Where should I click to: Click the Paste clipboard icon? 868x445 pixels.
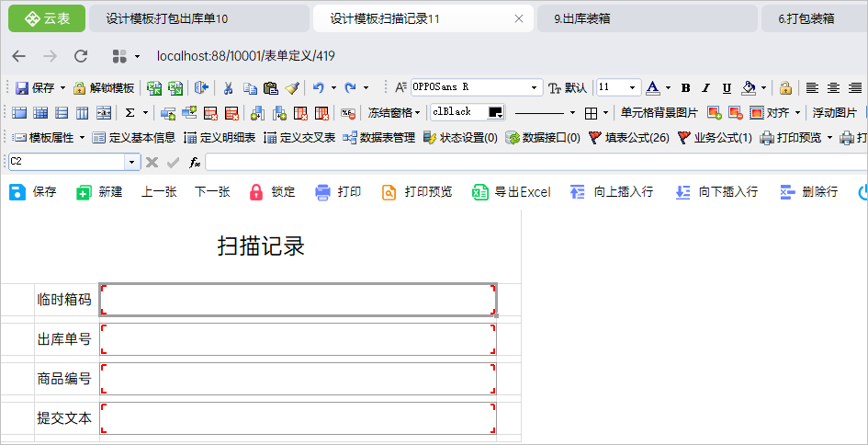click(x=271, y=87)
